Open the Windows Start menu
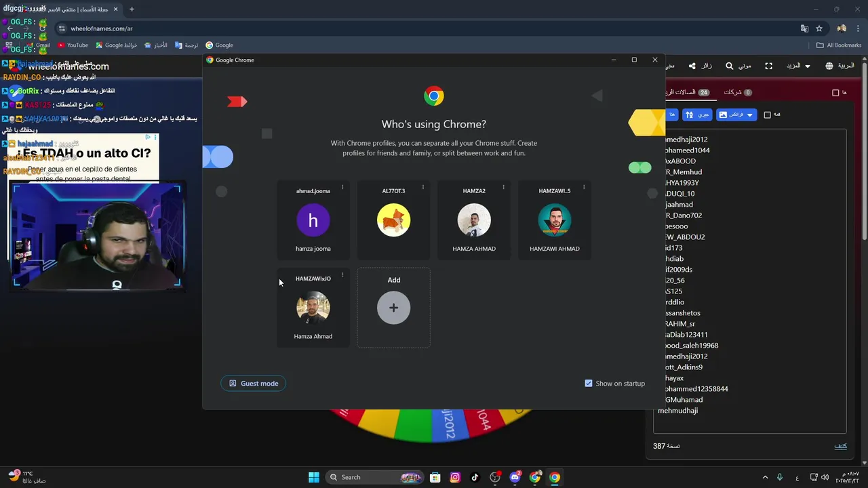 [x=314, y=477]
